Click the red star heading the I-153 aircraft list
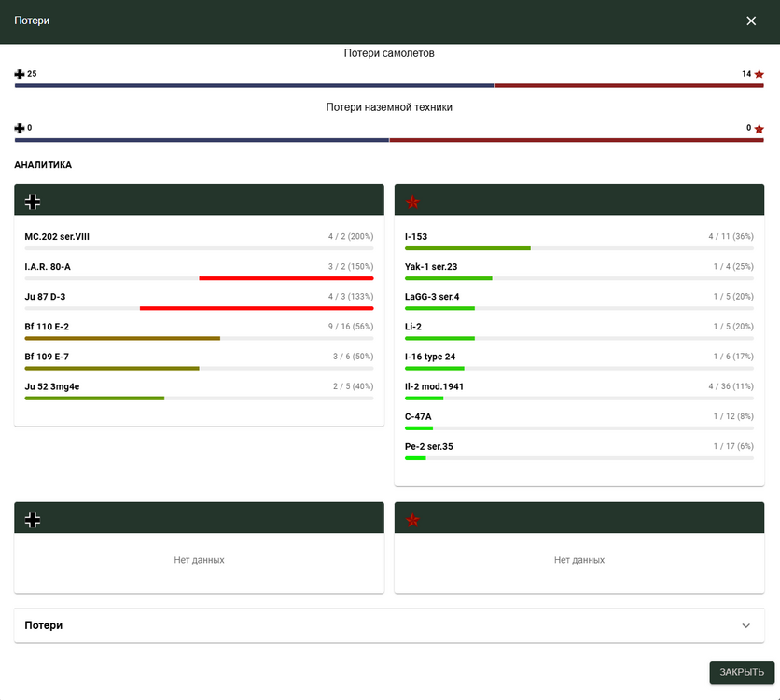Screen dimensions: 780x700 click(x=412, y=202)
